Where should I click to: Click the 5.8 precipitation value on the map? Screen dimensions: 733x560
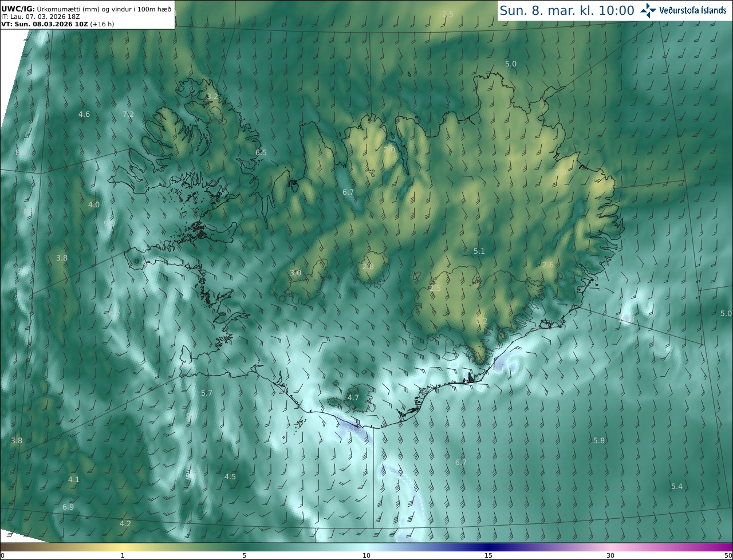coord(599,440)
